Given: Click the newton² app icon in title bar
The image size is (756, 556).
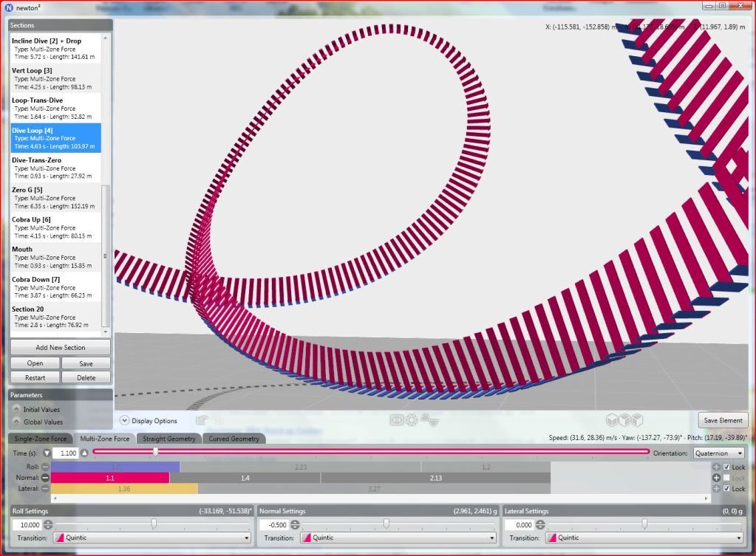Looking at the screenshot, I should click(x=9, y=7).
